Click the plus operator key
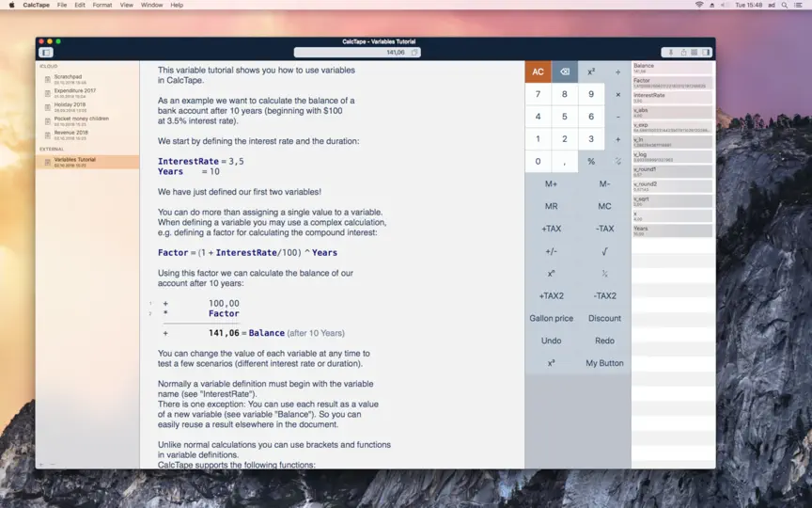This screenshot has width=812, height=508. 617,139
